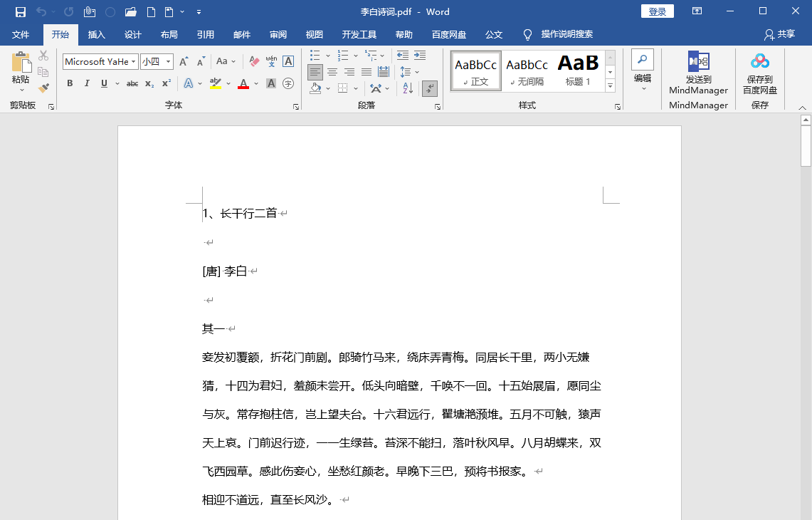Toggle justified text alignment
The image size is (812, 520).
(367, 72)
